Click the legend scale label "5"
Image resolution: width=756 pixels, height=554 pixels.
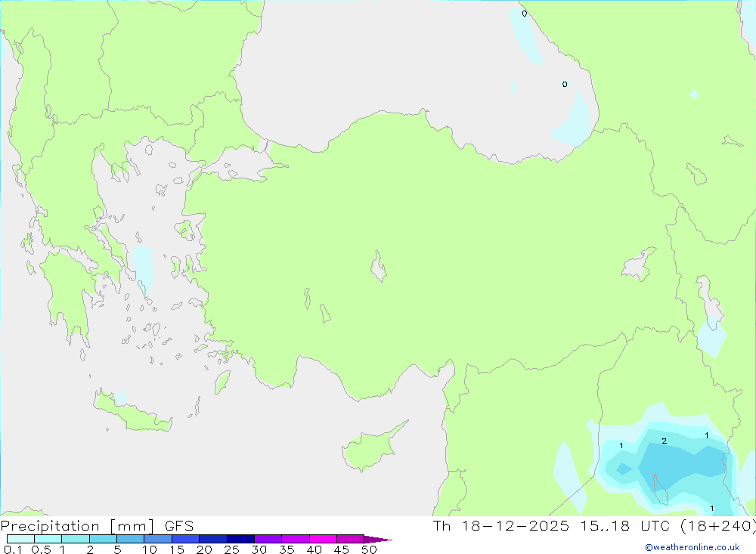pyautogui.click(x=117, y=549)
